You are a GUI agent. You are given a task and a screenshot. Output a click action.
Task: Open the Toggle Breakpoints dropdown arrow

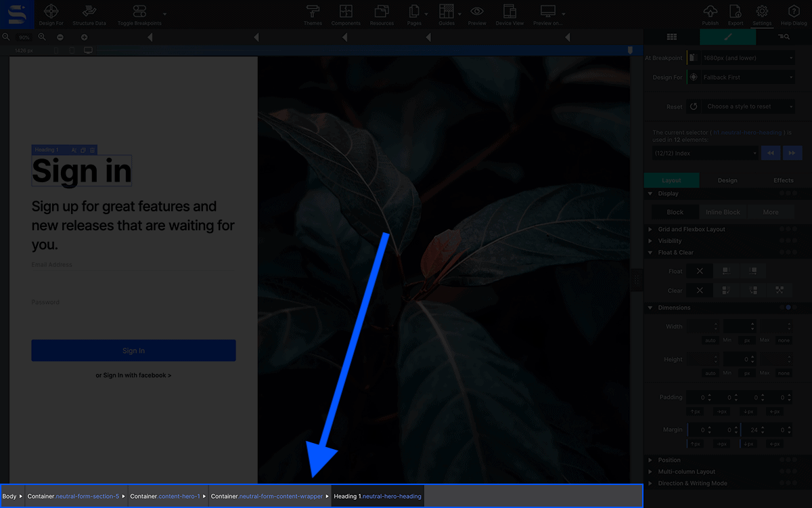165,13
